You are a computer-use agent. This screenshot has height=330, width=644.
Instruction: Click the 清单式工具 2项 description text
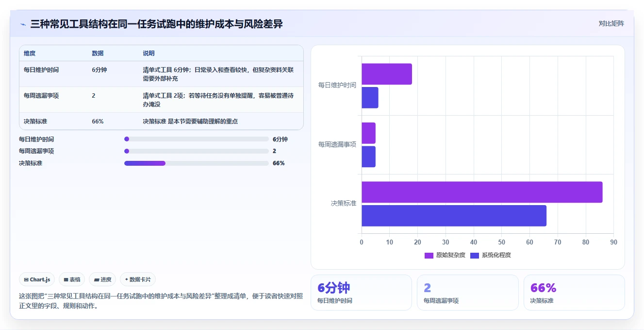point(218,100)
